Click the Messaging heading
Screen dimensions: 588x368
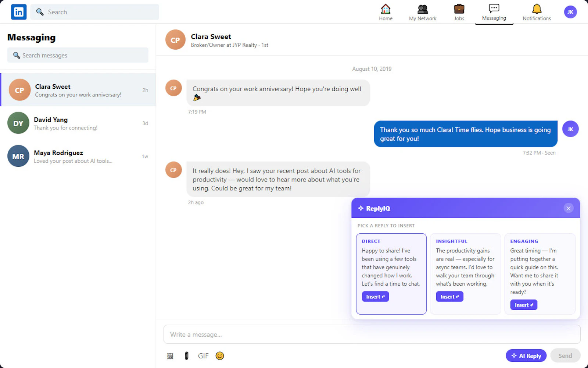[x=32, y=38]
